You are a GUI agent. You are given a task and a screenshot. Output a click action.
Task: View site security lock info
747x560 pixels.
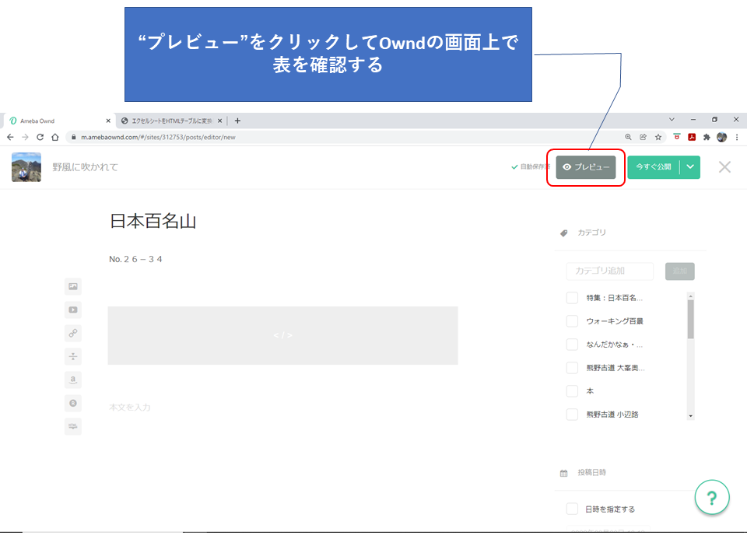[73, 137]
